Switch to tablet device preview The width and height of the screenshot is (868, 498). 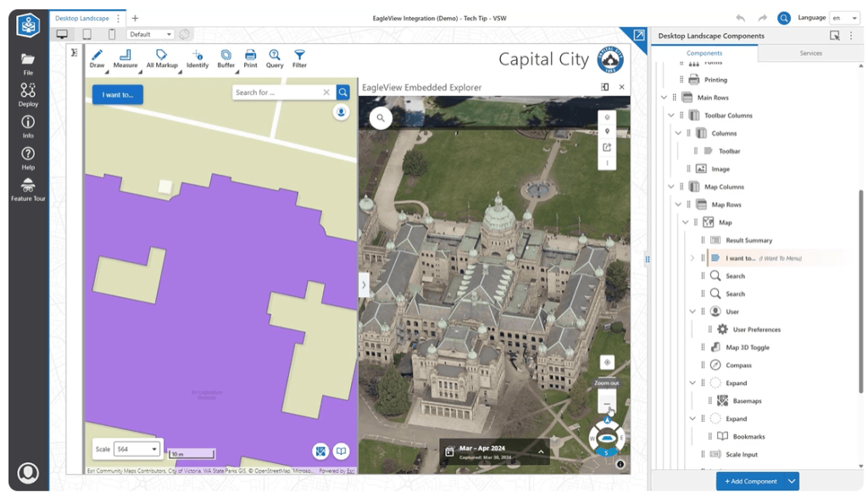tap(87, 34)
